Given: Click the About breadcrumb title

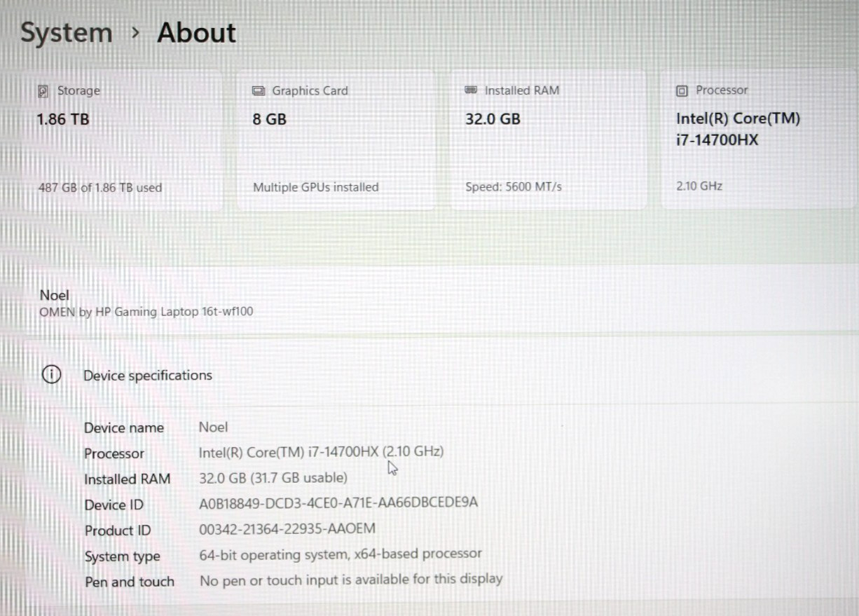Looking at the screenshot, I should point(196,33).
